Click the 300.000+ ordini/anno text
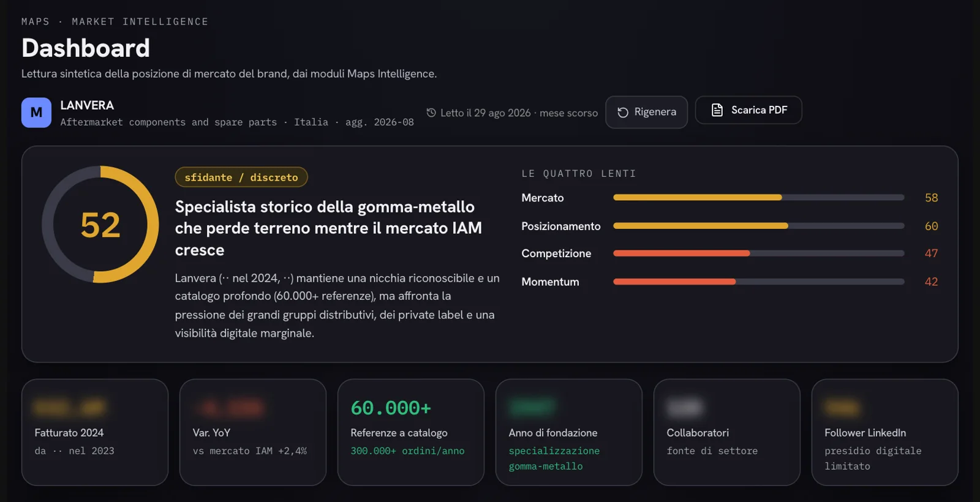Screen dimensions: 980x502 [x=407, y=451]
